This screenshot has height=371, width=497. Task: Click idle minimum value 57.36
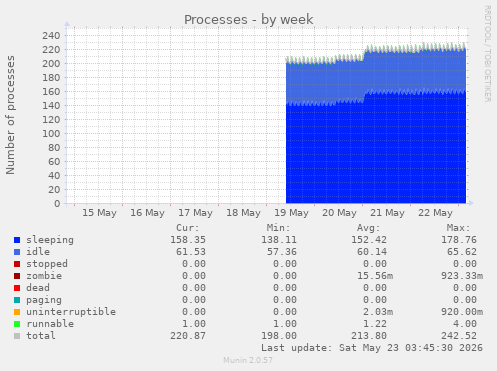pos(282,252)
